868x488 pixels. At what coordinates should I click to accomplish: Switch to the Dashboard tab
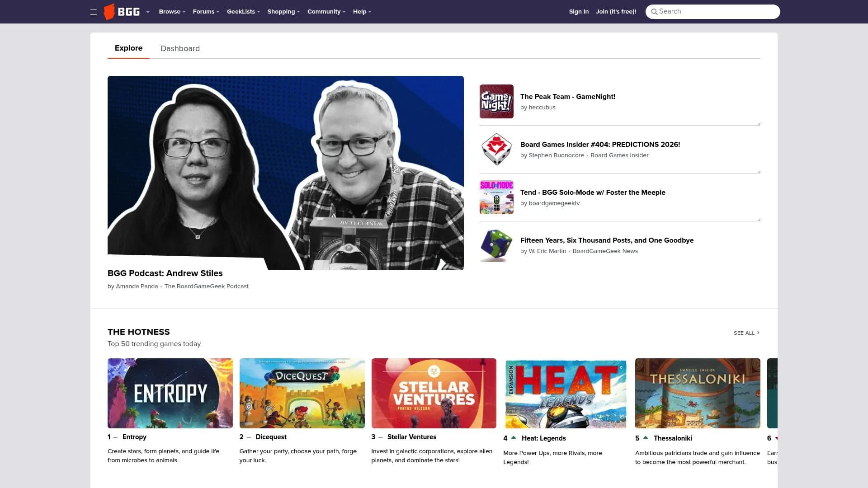(x=180, y=48)
